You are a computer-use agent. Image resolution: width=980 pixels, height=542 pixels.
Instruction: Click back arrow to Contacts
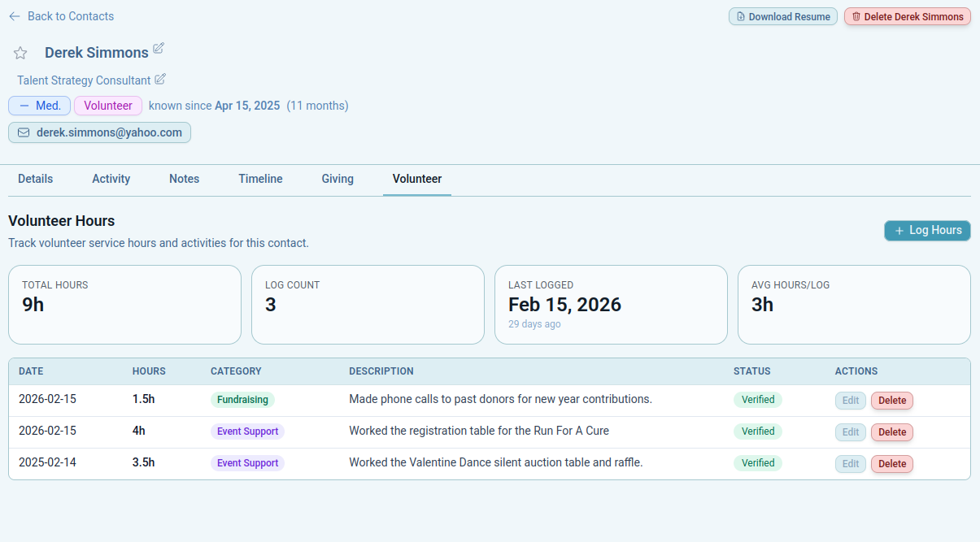[x=15, y=16]
